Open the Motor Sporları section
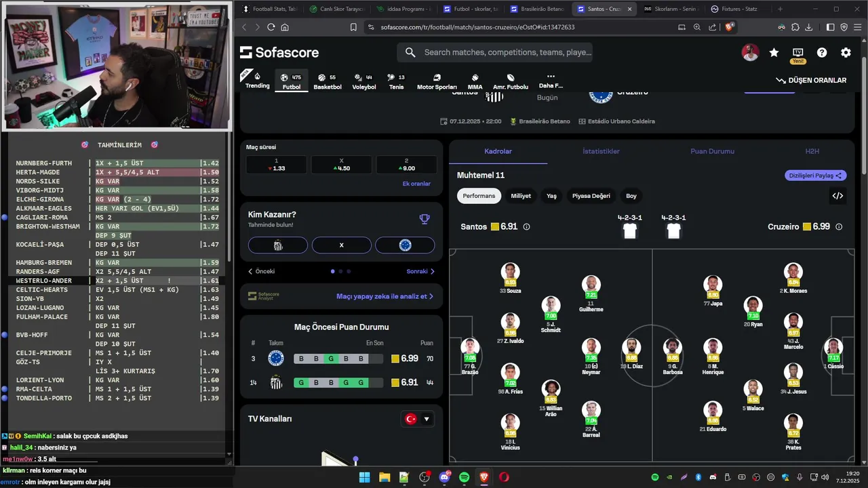Screen dimensions: 868x488 (437, 81)
